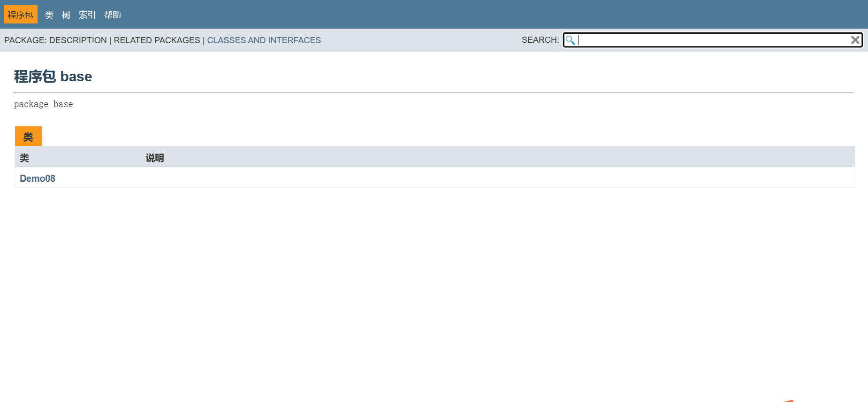
Task: Click the 类 column header in table
Action: 24,158
